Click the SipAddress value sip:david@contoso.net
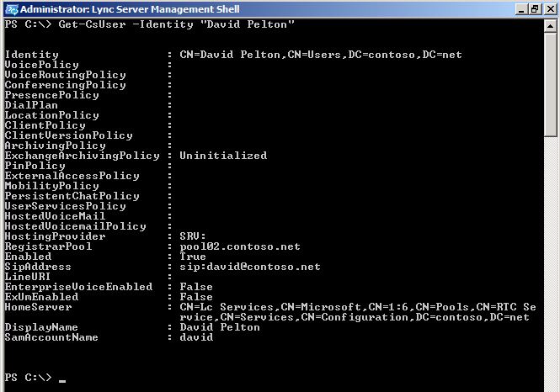The height and width of the screenshot is (392, 560). click(x=250, y=267)
